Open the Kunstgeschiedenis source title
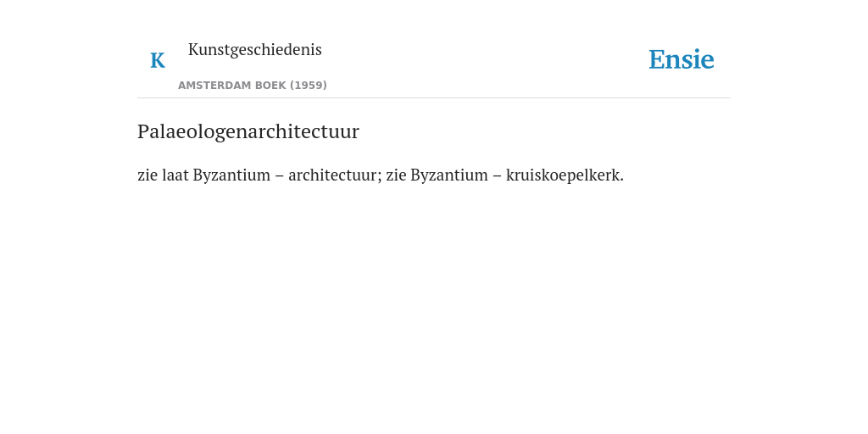Screen dimensions: 868x434 tap(254, 50)
